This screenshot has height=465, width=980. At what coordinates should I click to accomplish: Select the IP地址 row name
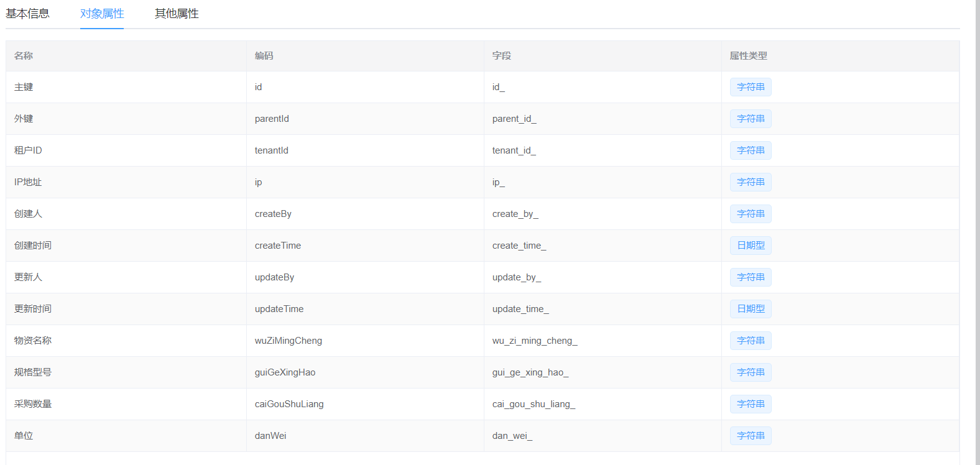coord(28,182)
